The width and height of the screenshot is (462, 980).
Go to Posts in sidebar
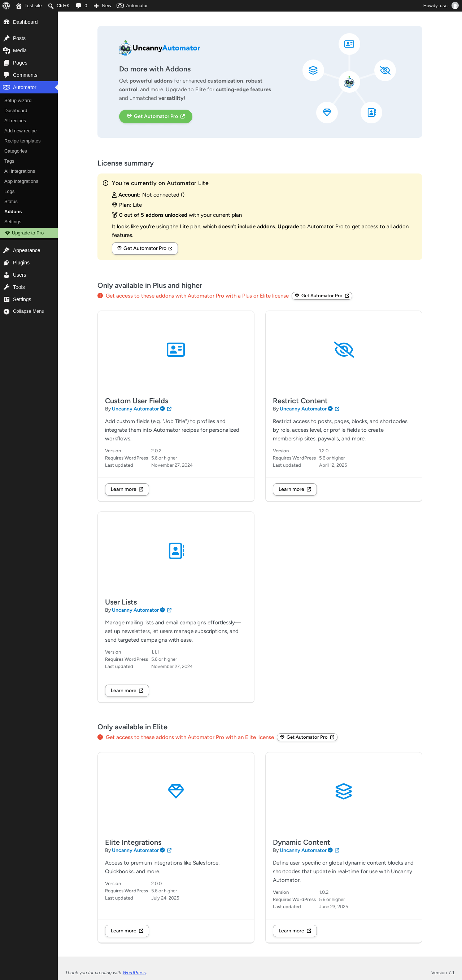coord(29,39)
